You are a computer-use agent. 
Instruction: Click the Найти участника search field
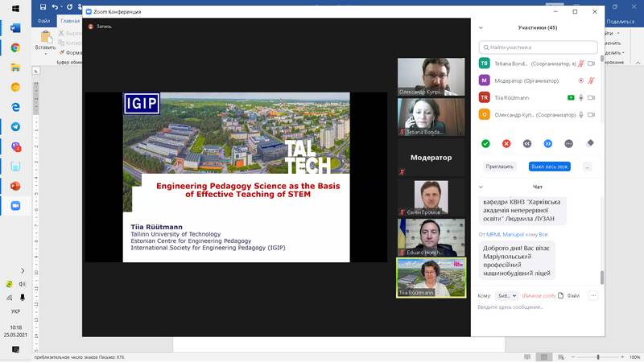[538, 47]
